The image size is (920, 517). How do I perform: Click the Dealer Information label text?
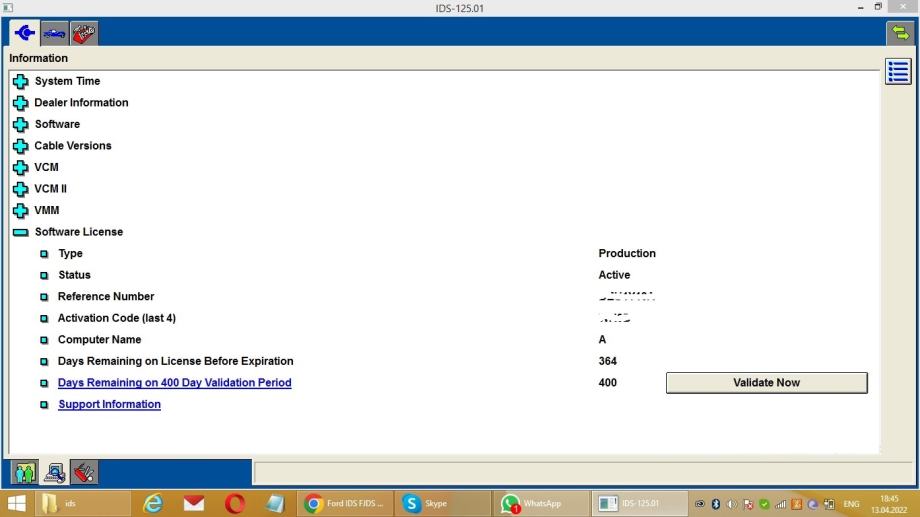coord(81,103)
